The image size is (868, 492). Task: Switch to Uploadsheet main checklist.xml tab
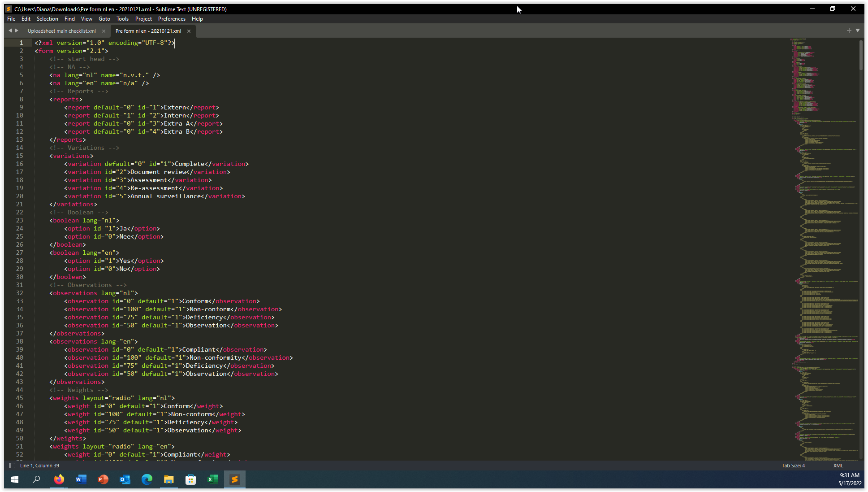coord(62,31)
